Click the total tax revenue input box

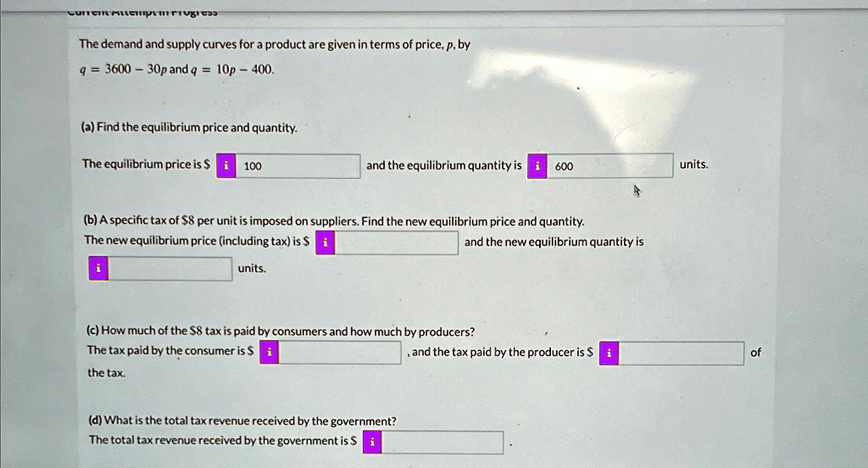point(442,442)
